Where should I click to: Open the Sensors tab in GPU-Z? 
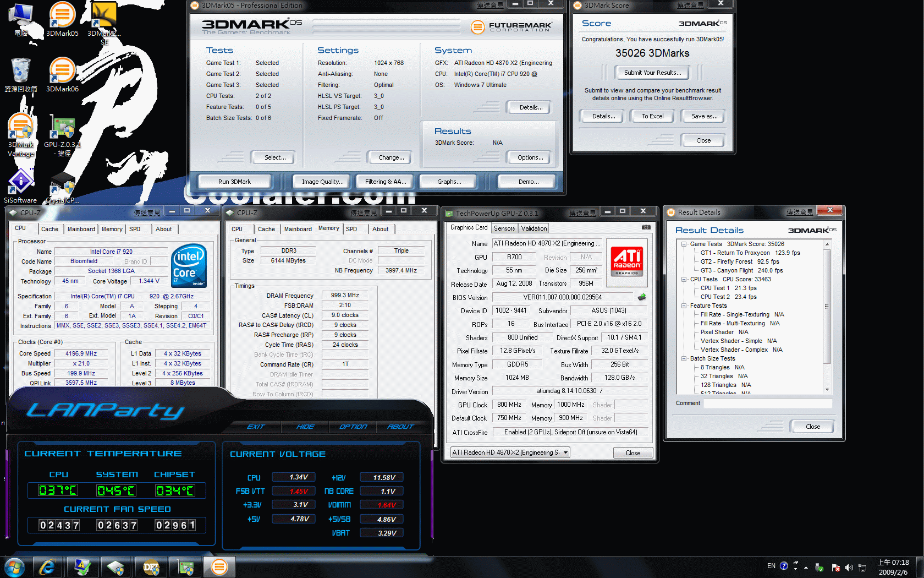(504, 228)
